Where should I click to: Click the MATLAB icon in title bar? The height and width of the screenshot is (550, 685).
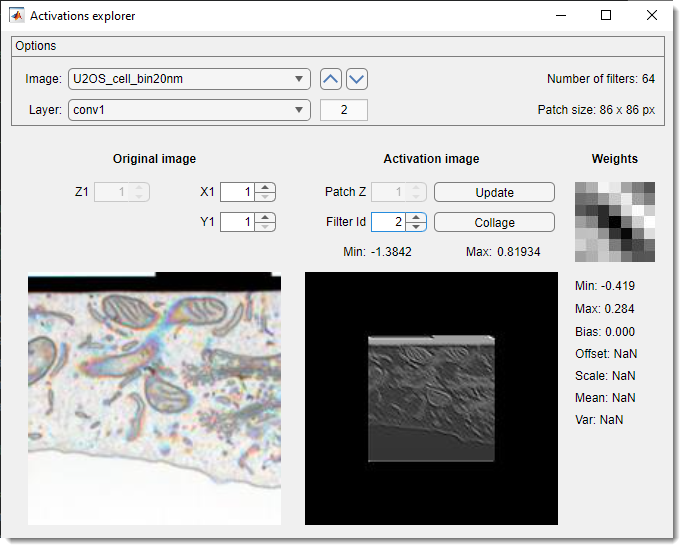click(x=17, y=16)
